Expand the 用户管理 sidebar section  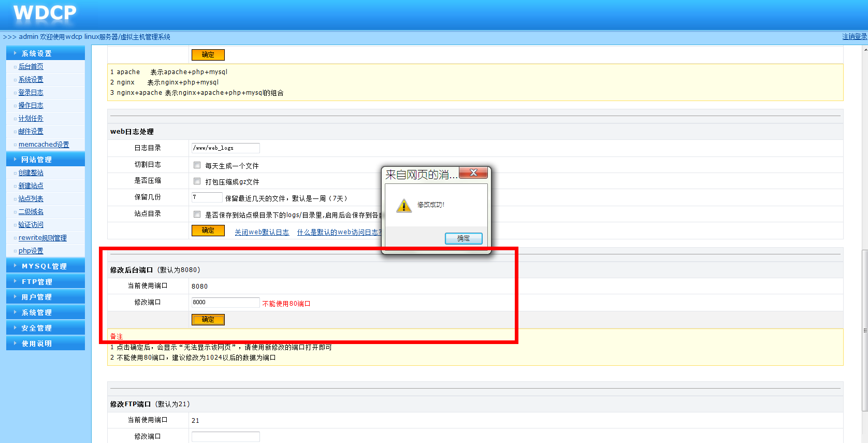pos(46,297)
